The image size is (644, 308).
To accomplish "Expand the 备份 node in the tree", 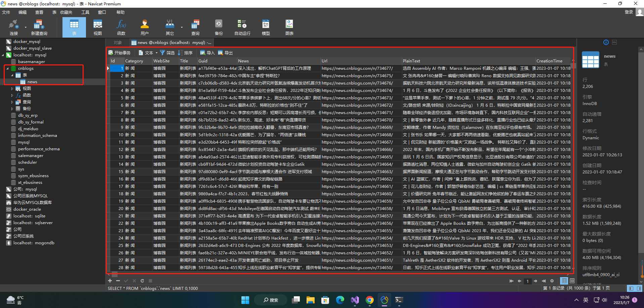I will (x=12, y=109).
